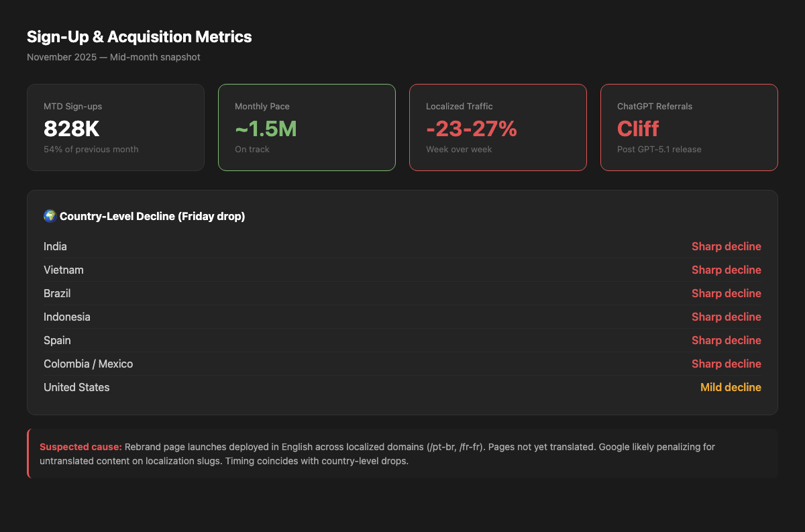Click the United States row
Screen dimensions: 805x532
(402, 387)
